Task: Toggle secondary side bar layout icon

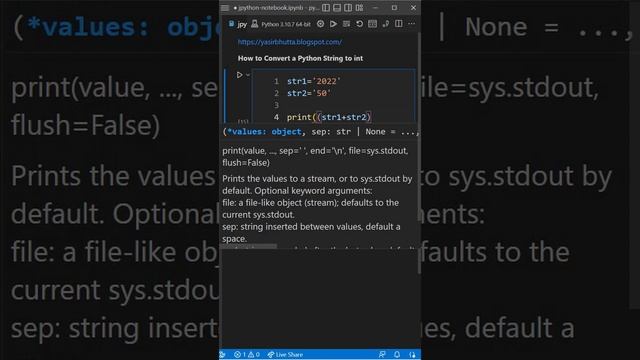Action: click(x=348, y=8)
